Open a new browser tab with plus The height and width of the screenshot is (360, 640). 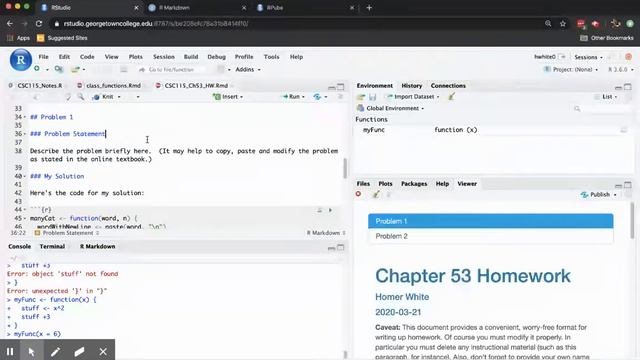click(369, 7)
